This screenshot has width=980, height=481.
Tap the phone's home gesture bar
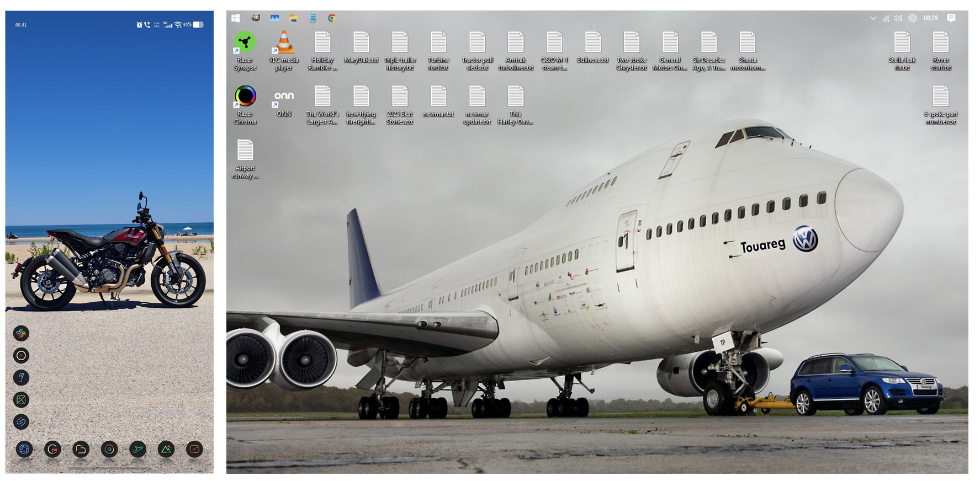tap(109, 469)
